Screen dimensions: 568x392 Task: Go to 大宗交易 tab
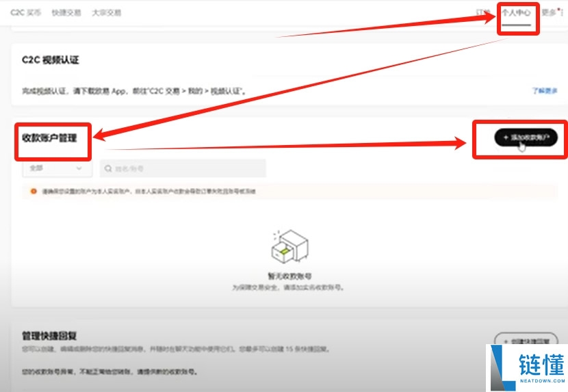[107, 13]
